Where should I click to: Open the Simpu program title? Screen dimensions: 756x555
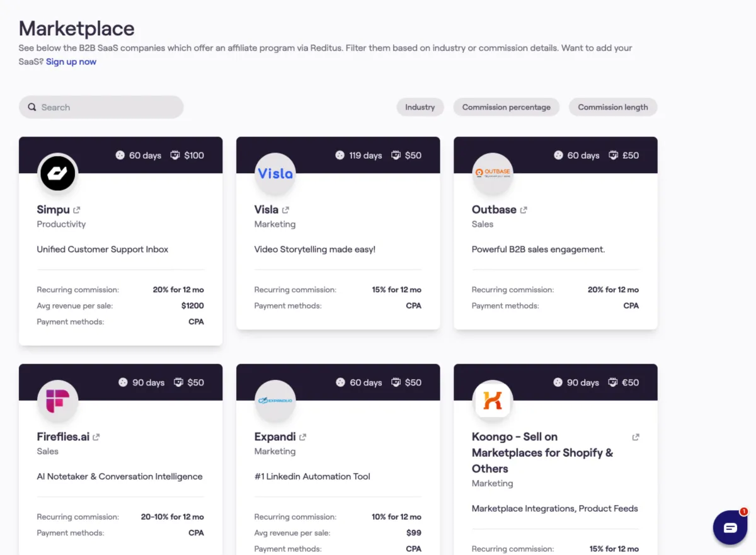click(x=53, y=210)
